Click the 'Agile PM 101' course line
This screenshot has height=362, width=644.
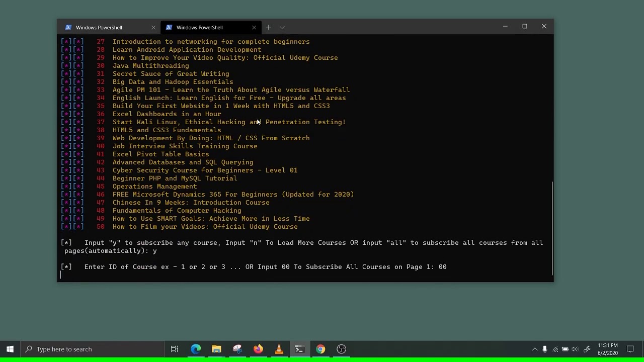231,90
